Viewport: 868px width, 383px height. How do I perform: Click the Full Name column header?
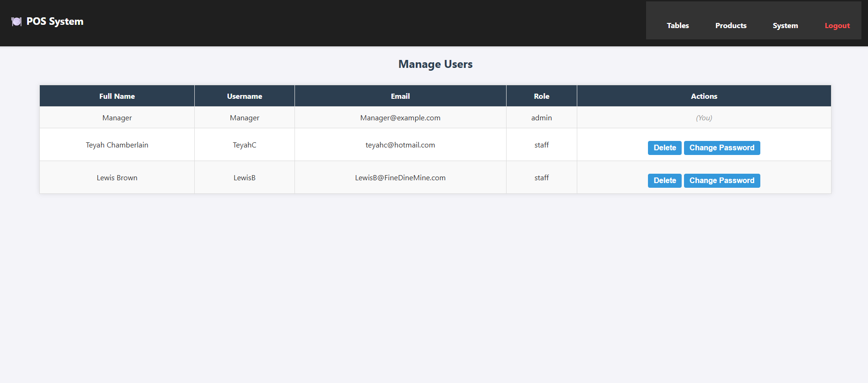pos(117,96)
